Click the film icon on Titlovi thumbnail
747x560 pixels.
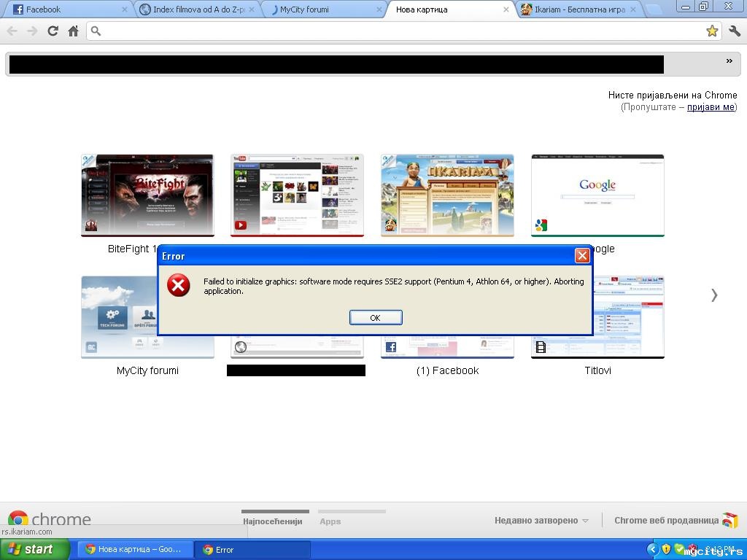coord(541,347)
